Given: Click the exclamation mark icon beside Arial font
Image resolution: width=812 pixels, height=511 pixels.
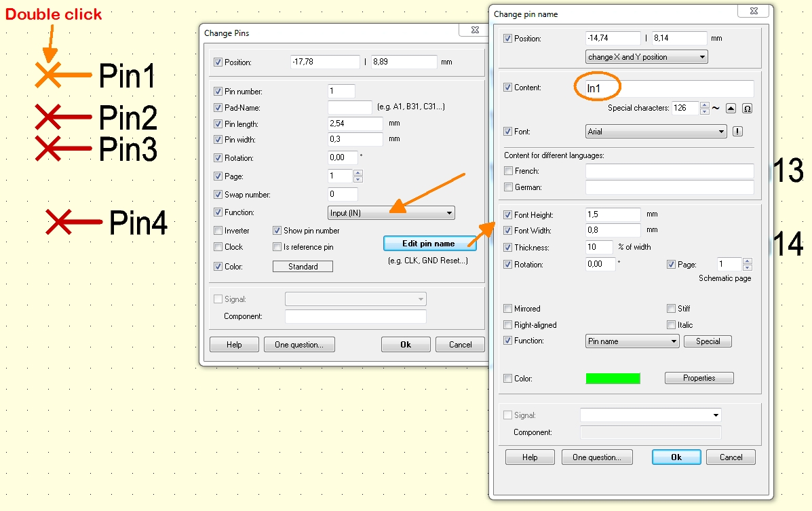Looking at the screenshot, I should coord(737,131).
